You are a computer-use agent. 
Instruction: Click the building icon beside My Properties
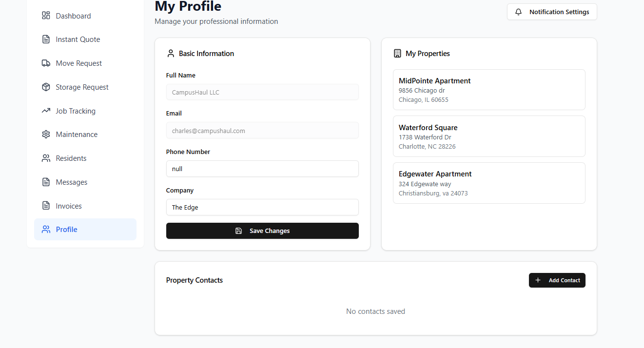pyautogui.click(x=397, y=53)
